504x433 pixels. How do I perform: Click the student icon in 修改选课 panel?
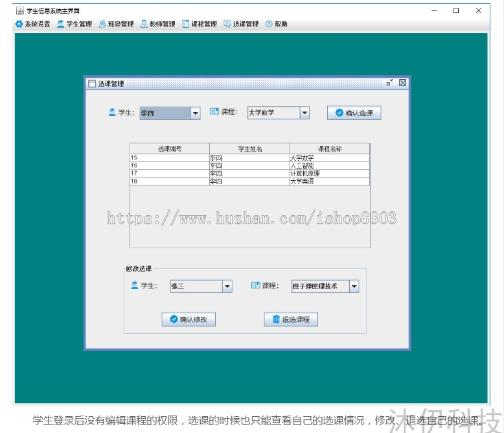(135, 285)
